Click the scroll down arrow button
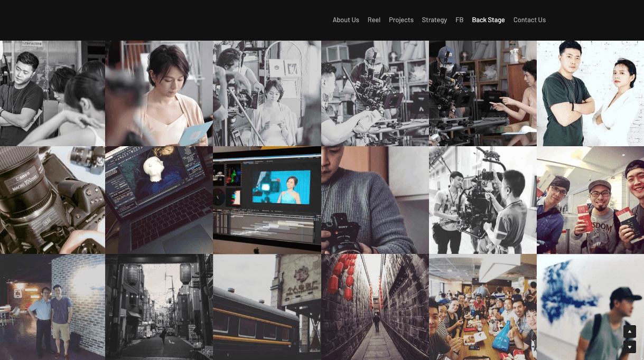 [x=629, y=347]
